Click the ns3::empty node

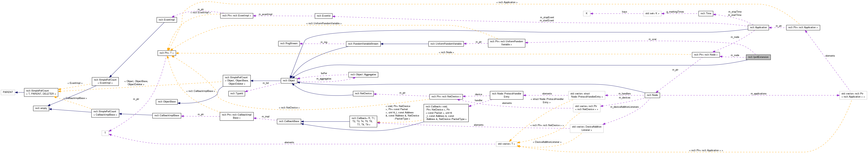pos(40,108)
